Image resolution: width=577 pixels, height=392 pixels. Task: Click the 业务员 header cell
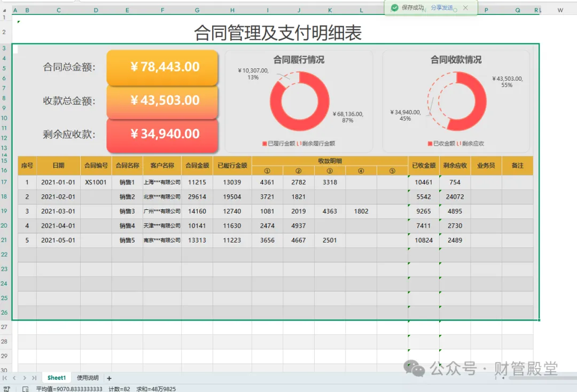point(486,166)
